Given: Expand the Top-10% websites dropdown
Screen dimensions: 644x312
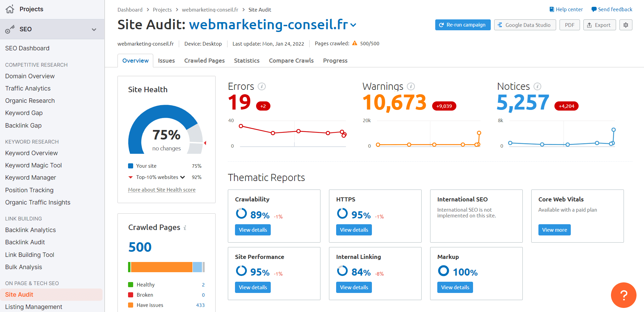Looking at the screenshot, I should coord(183,177).
